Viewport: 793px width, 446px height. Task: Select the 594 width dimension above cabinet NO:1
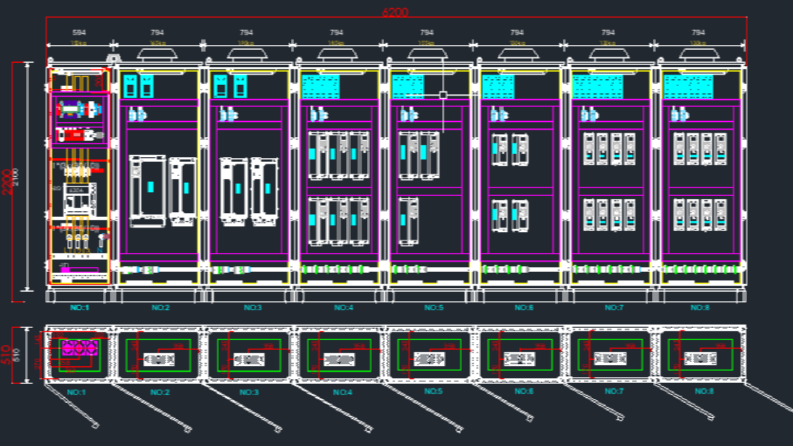[x=79, y=32]
